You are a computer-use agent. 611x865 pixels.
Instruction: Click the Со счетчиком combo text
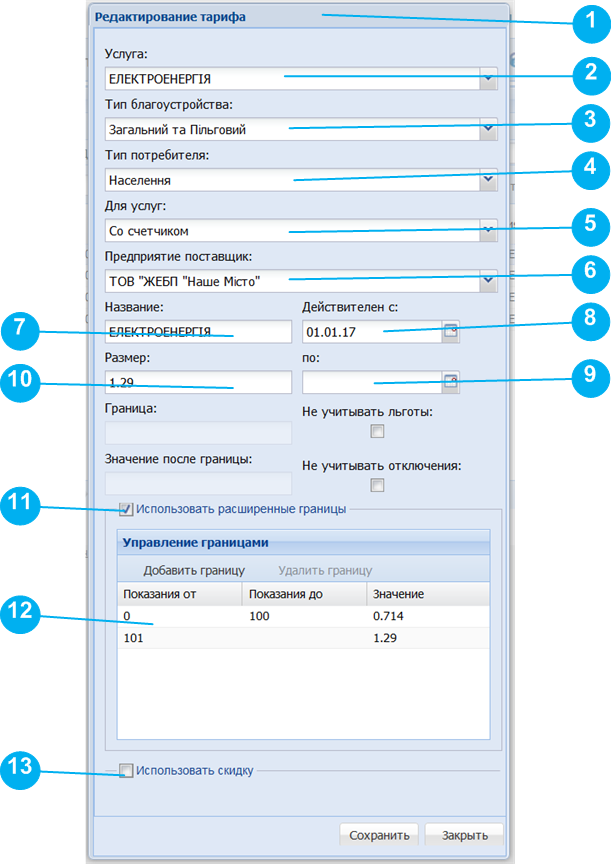coord(148,231)
